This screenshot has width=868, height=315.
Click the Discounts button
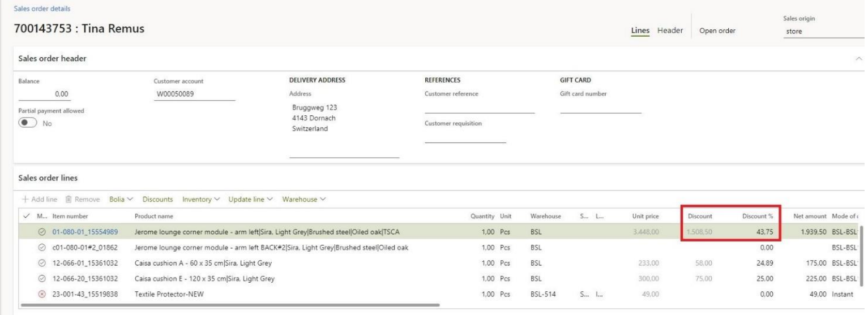(157, 199)
